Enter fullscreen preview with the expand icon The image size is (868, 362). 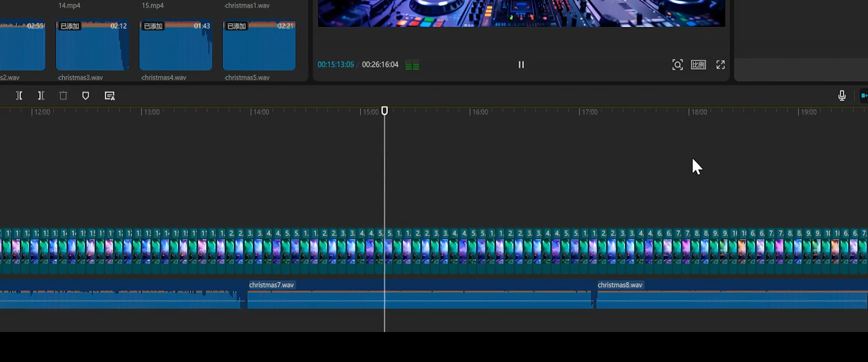(x=720, y=64)
